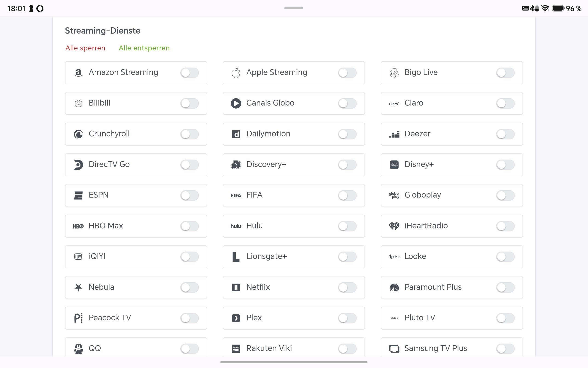The image size is (588, 368).
Task: Enable the Dailymotion toggle
Action: pos(347,134)
